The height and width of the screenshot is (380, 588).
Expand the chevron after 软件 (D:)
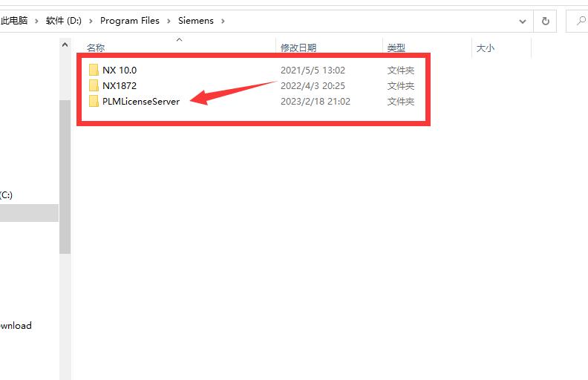click(91, 21)
